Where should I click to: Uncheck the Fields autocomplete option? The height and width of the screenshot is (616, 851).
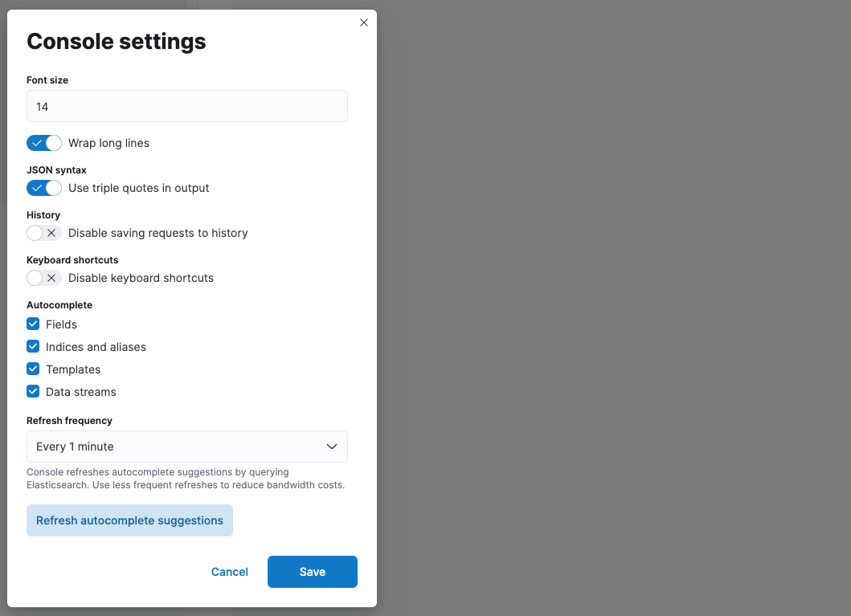coord(33,324)
